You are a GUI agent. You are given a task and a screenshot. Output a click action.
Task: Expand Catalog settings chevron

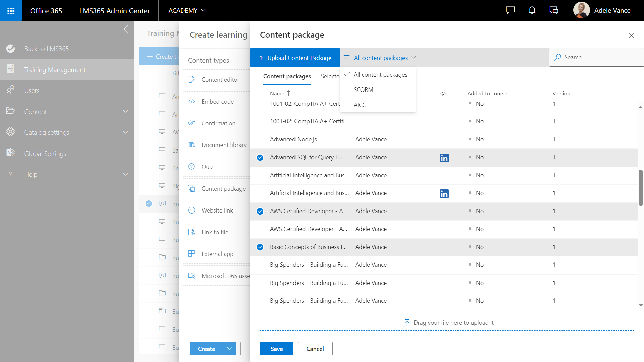(125, 132)
